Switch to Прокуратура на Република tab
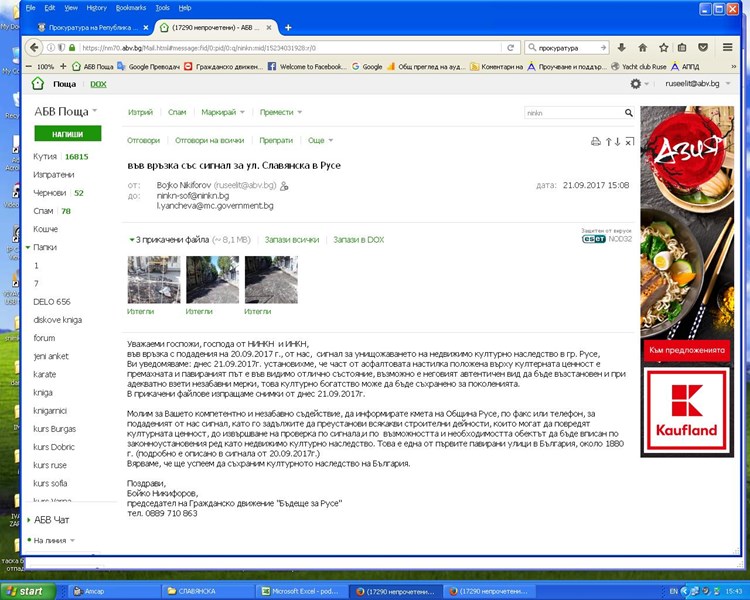The width and height of the screenshot is (750, 600). pos(91,27)
